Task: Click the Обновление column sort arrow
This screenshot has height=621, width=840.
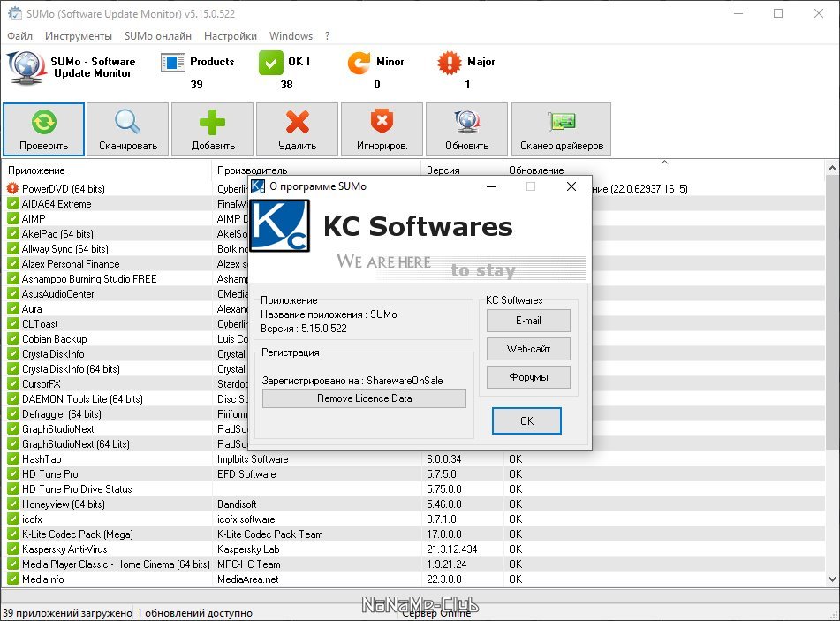Action: click(664, 162)
